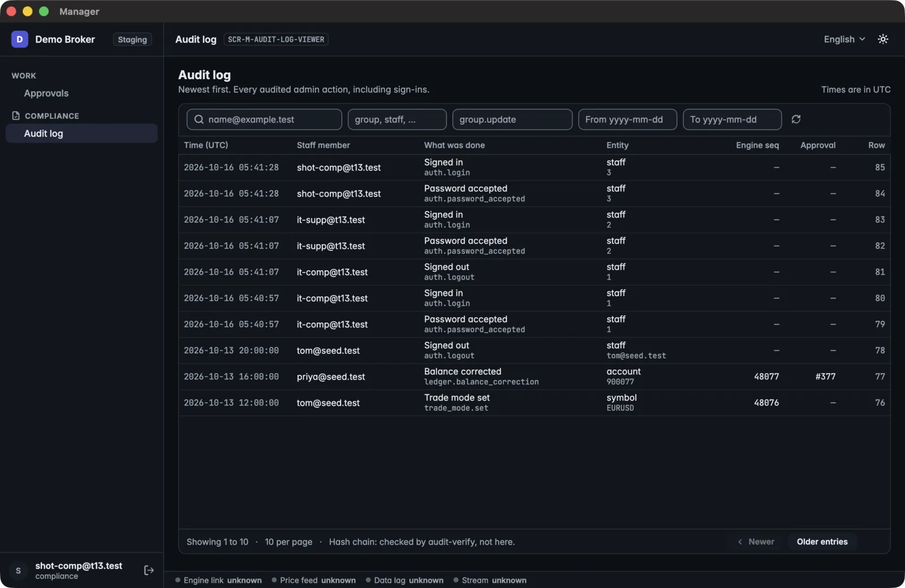Click the Engine seq column header

[757, 145]
